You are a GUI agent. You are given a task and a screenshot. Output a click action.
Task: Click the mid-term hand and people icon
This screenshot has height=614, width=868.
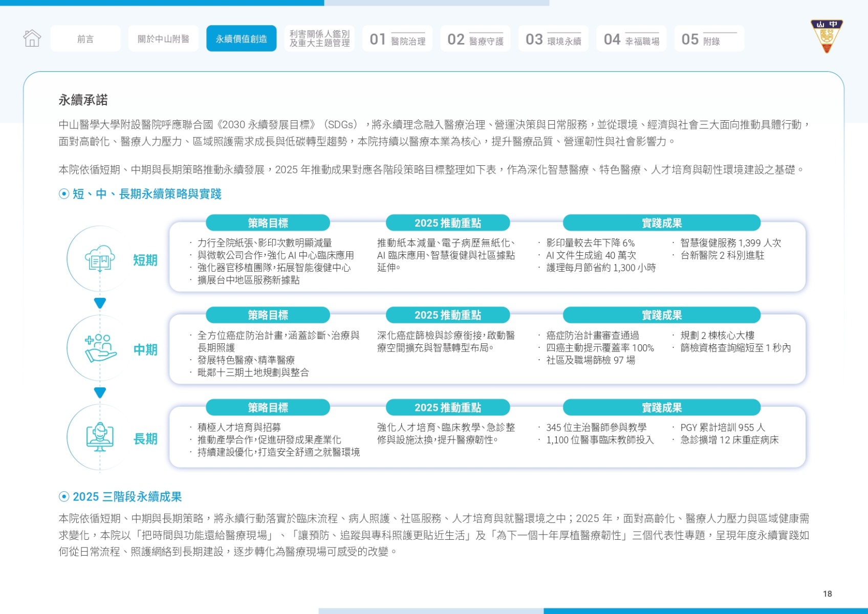coord(100,348)
